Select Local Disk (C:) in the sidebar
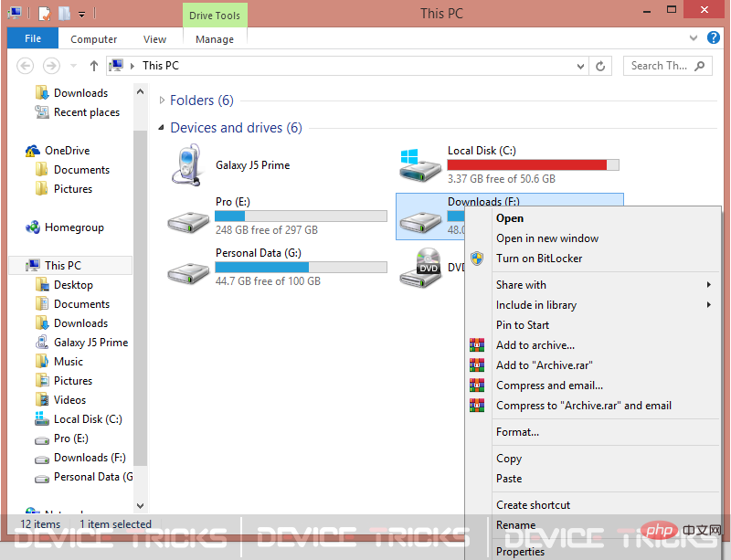 pyautogui.click(x=88, y=419)
